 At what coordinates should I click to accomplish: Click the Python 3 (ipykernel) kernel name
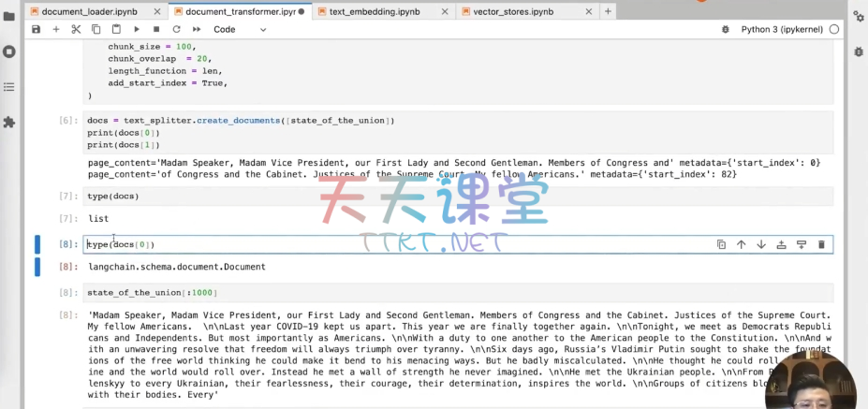click(782, 30)
